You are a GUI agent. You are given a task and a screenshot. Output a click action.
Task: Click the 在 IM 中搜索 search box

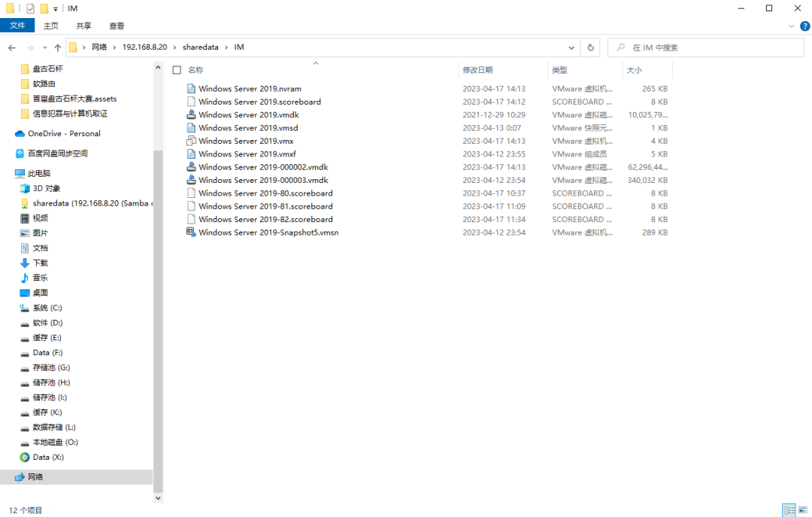point(706,47)
